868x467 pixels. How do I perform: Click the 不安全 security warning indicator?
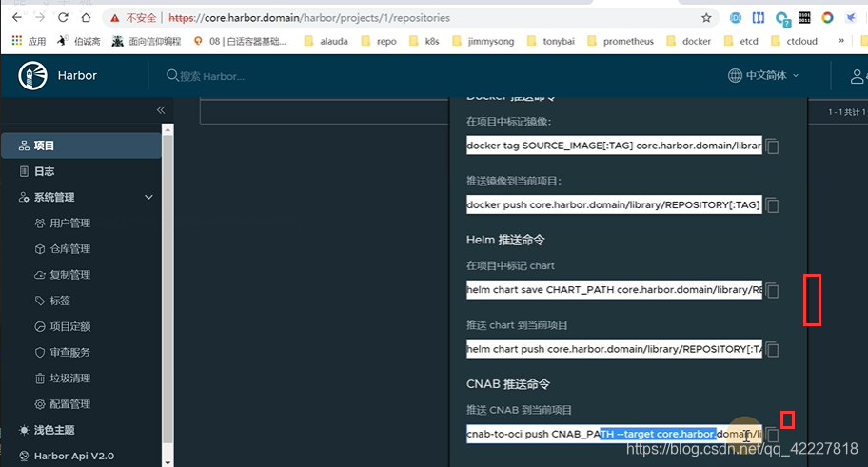click(x=133, y=18)
